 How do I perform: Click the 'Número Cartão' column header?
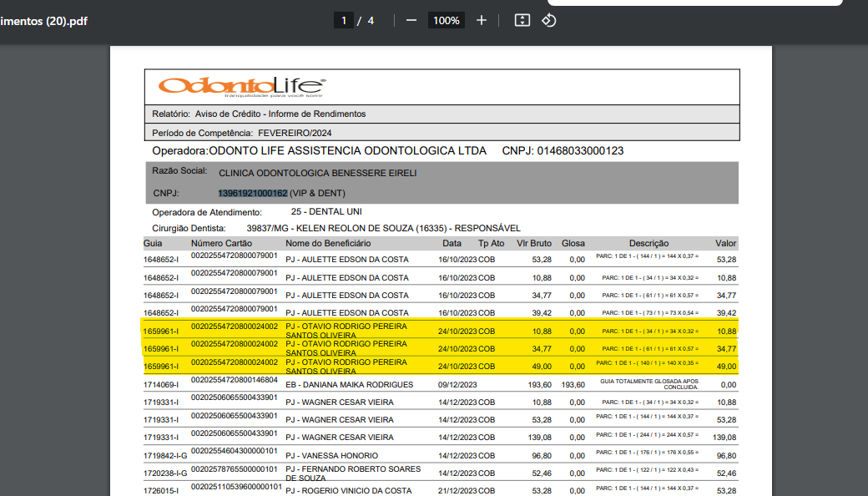click(222, 243)
